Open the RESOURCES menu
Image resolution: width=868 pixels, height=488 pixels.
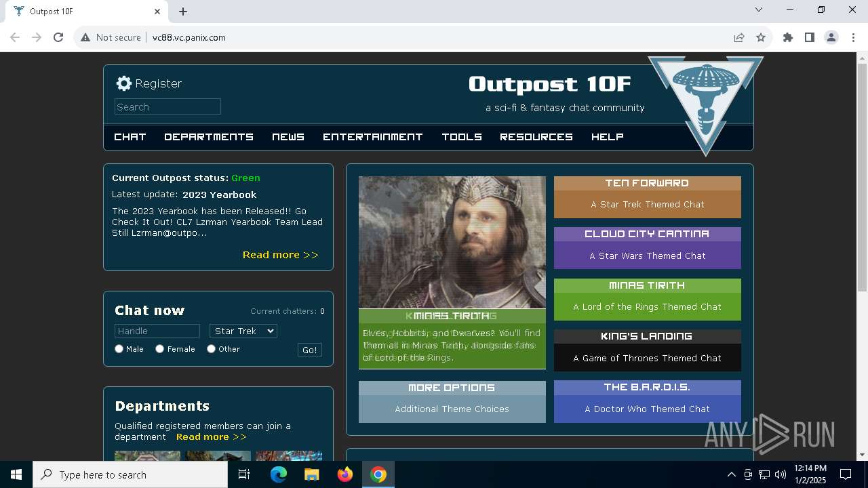[536, 137]
